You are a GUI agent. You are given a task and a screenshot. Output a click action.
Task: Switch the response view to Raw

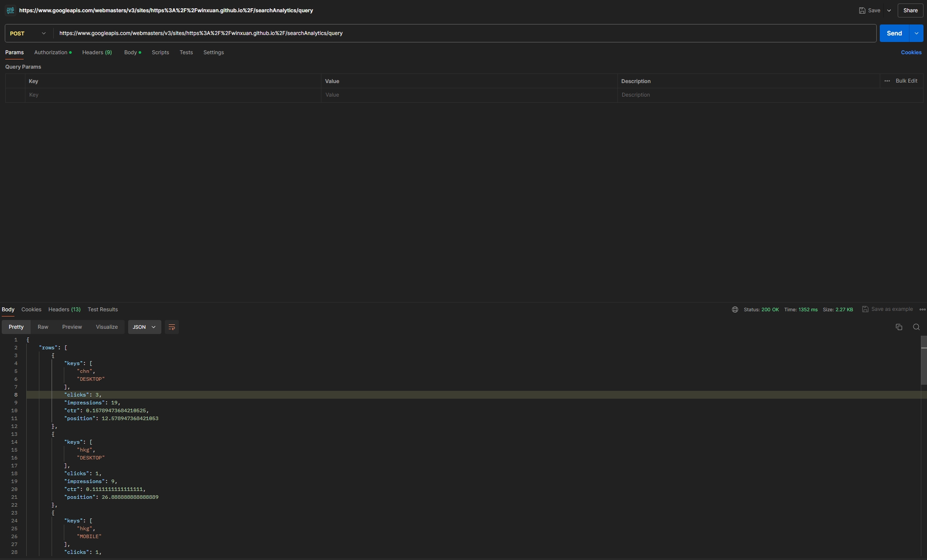[43, 327]
